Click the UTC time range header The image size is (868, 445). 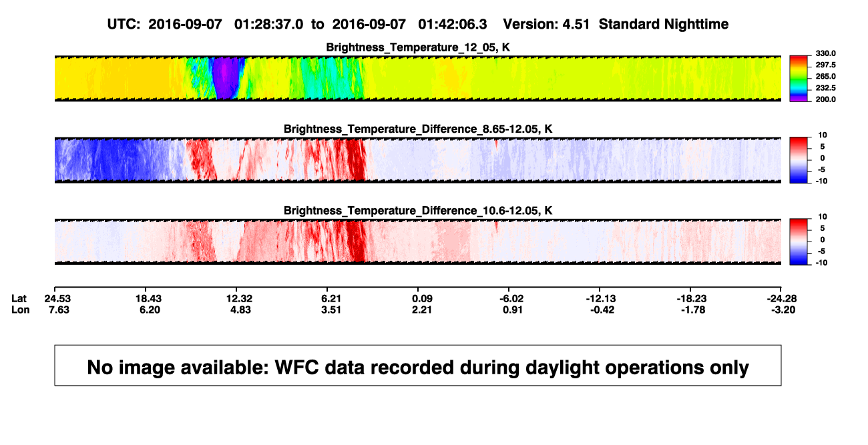tap(296, 24)
